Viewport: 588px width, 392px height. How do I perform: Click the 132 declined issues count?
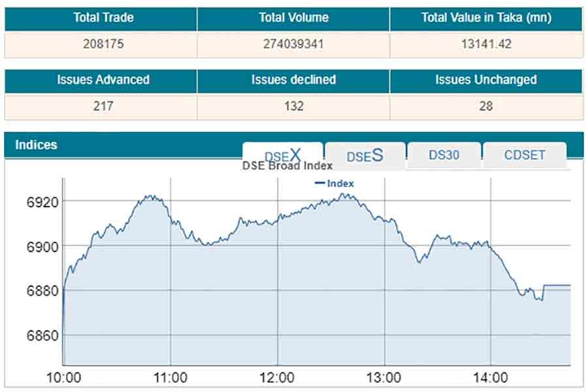click(293, 106)
